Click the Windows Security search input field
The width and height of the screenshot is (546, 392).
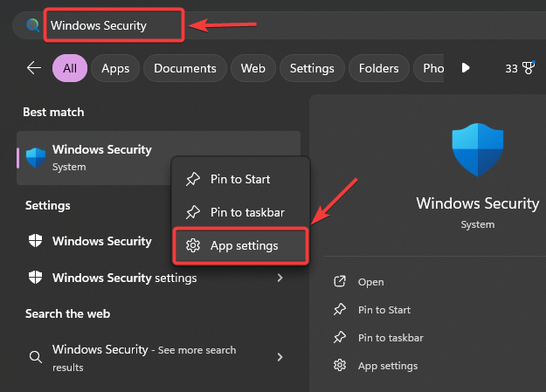coord(114,25)
